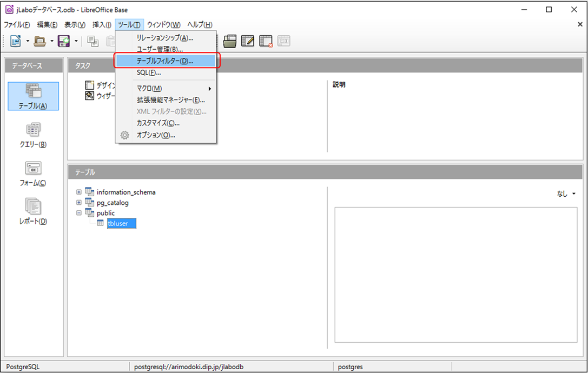The image size is (588, 373).
Task: Select テーブル(A) in the database pane
Action: (34, 96)
